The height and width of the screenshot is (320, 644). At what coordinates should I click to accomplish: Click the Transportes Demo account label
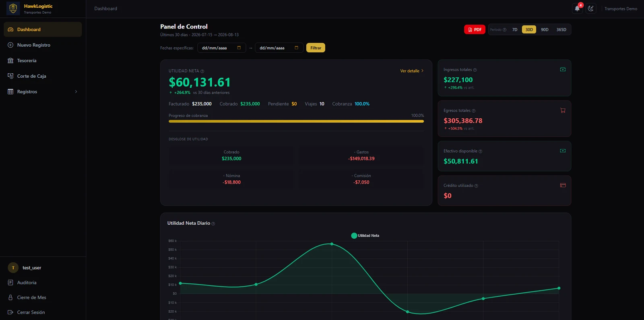[x=621, y=8]
